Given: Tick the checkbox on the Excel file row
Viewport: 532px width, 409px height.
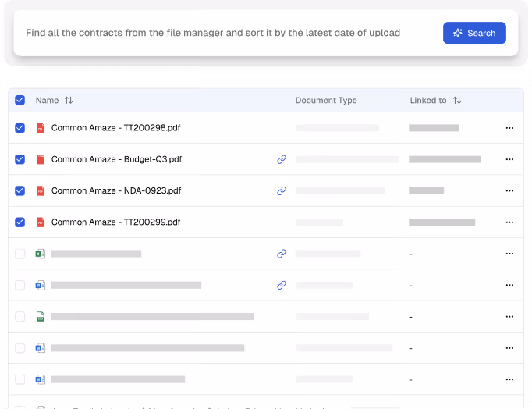Looking at the screenshot, I should [20, 254].
